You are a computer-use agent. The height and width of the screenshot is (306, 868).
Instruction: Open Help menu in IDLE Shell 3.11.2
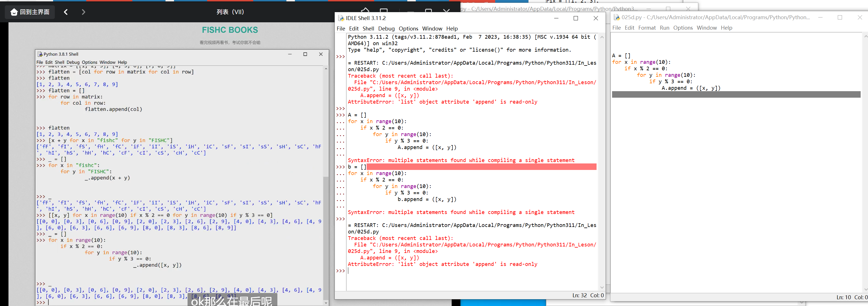click(452, 29)
